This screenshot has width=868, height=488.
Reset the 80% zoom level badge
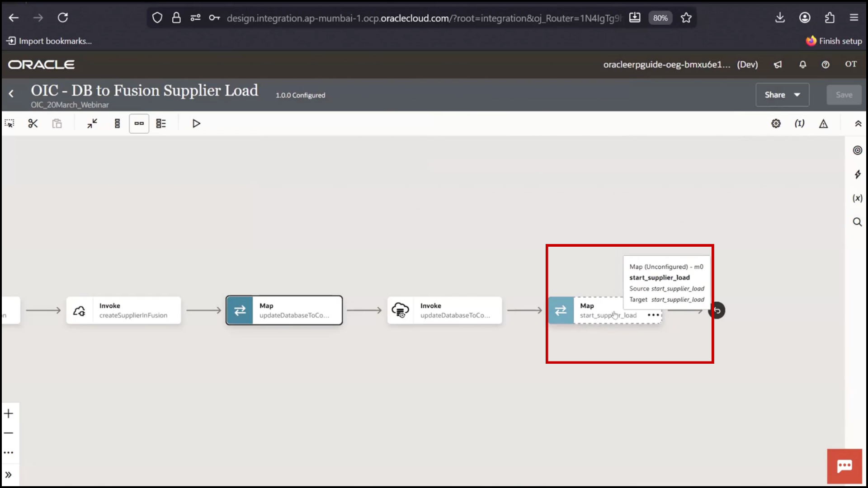tap(660, 18)
